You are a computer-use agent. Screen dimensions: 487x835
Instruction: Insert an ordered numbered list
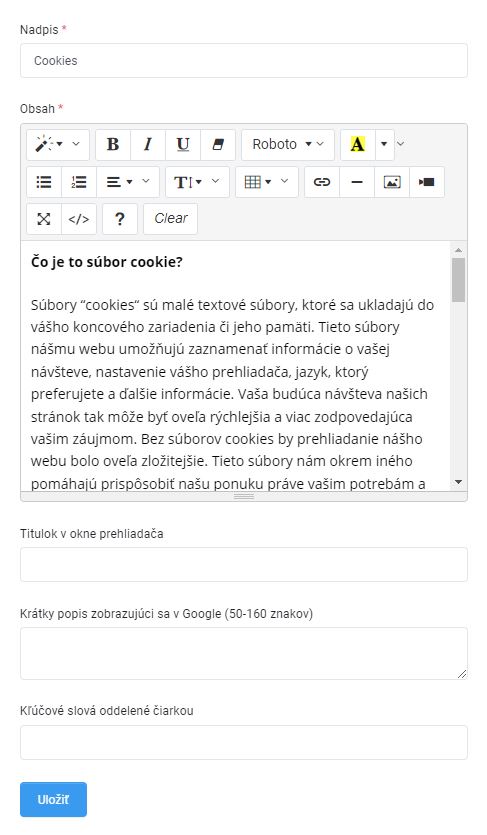tap(79, 182)
